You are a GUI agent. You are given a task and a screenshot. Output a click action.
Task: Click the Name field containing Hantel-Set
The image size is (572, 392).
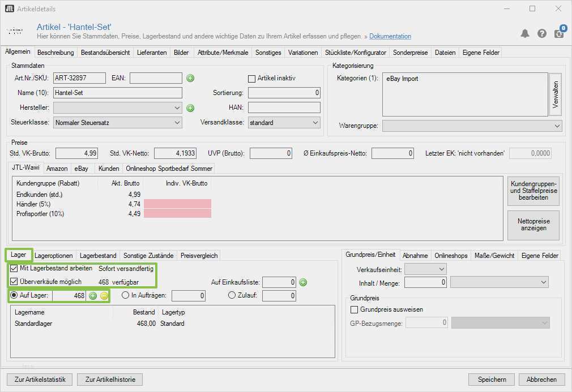tap(117, 93)
